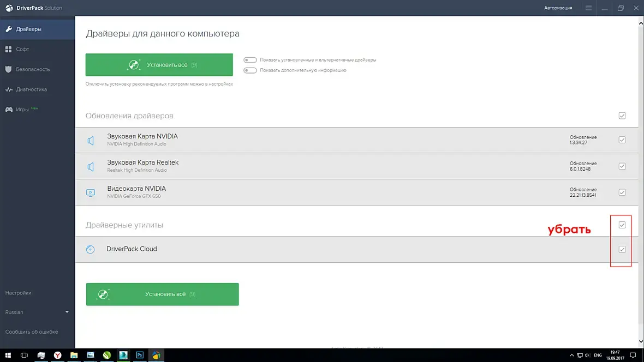
Task: Uncheck the DriverPack Cloud checkbox
Action: pos(622,250)
